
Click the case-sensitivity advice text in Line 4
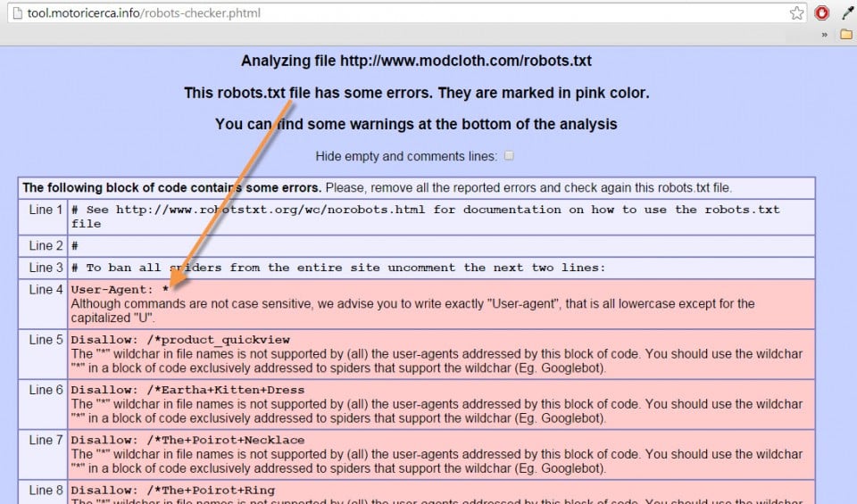point(412,310)
